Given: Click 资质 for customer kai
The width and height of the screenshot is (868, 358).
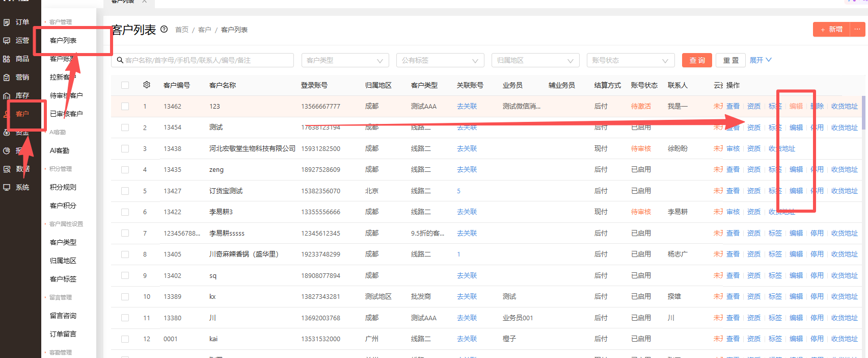Looking at the screenshot, I should (754, 339).
